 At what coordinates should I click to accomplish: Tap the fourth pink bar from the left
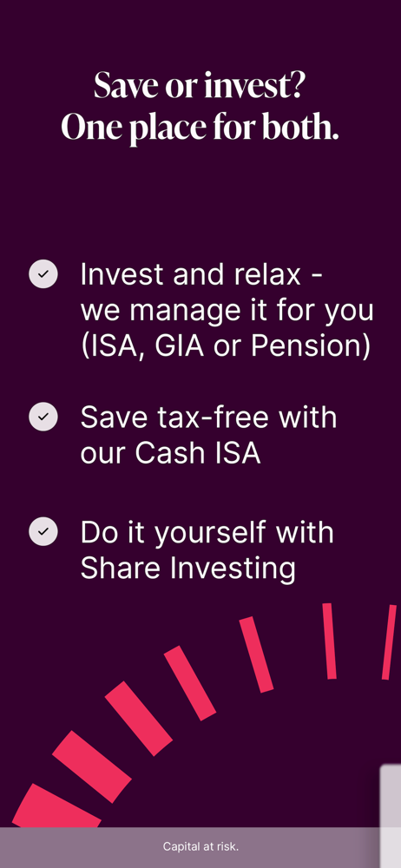point(190,683)
